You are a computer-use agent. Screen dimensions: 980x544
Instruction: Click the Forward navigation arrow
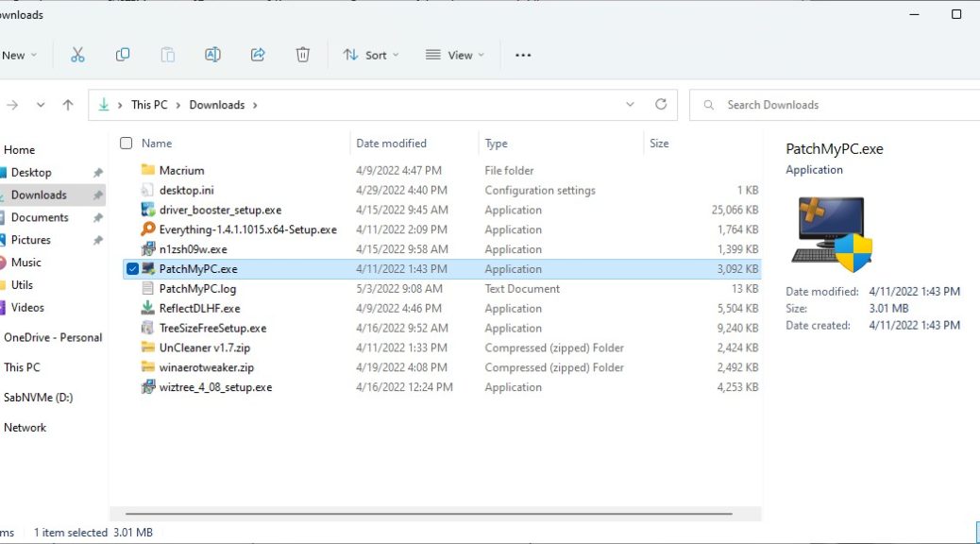pos(12,105)
